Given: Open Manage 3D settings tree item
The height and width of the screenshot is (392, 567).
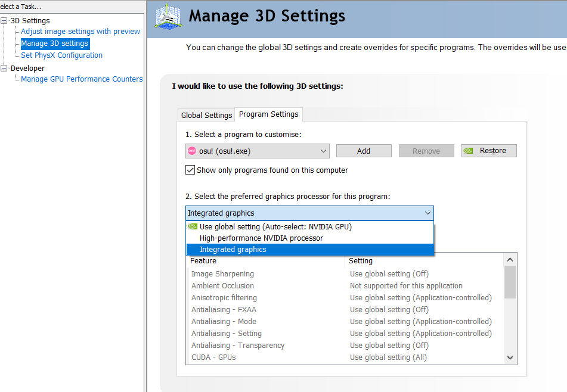Looking at the screenshot, I should (55, 43).
